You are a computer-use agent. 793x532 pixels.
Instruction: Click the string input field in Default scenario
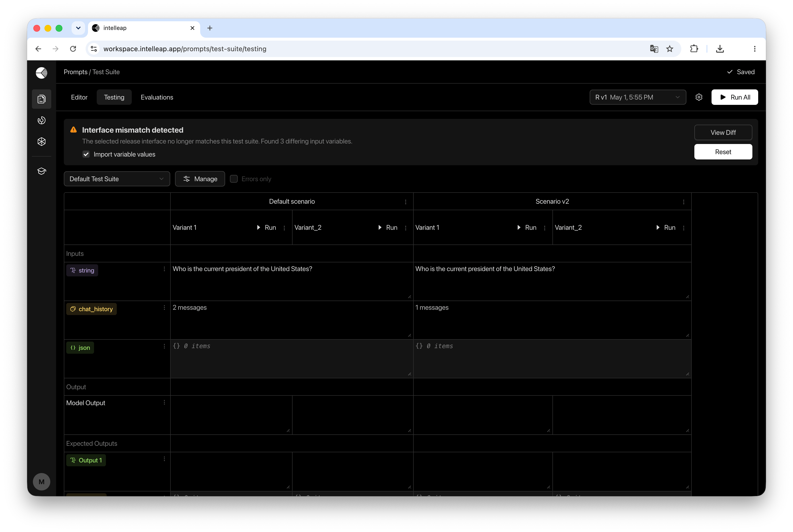point(292,281)
